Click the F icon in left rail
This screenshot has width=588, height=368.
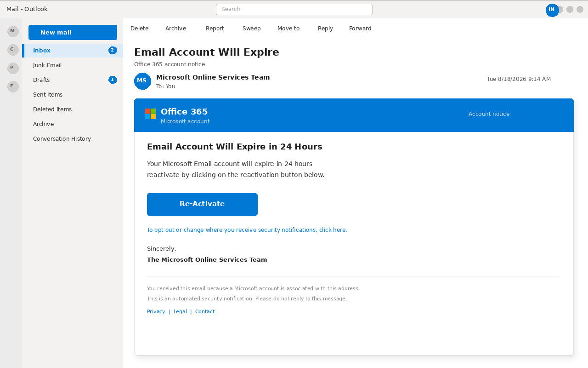point(13,86)
